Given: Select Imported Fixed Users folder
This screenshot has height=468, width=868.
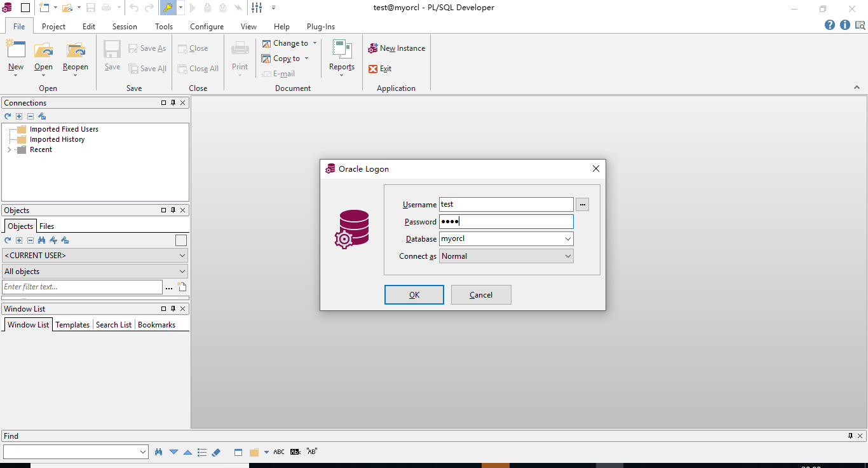Looking at the screenshot, I should tap(64, 129).
